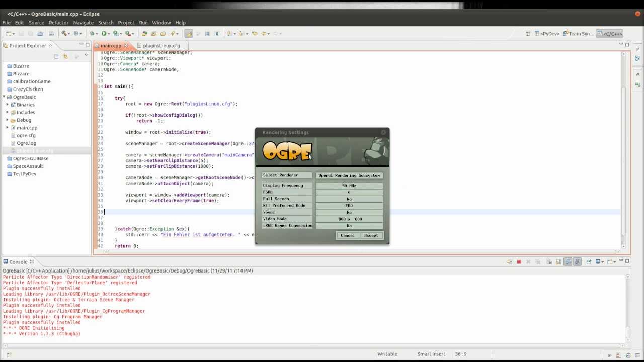Click the Pin Console icon
The image size is (644, 362).
tap(588, 262)
